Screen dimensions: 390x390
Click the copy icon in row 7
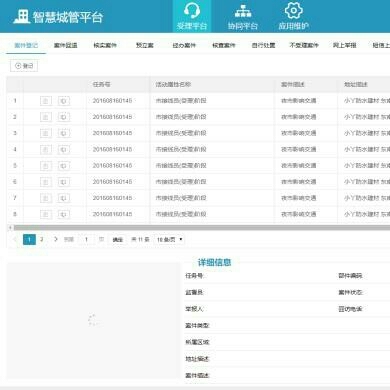click(64, 198)
